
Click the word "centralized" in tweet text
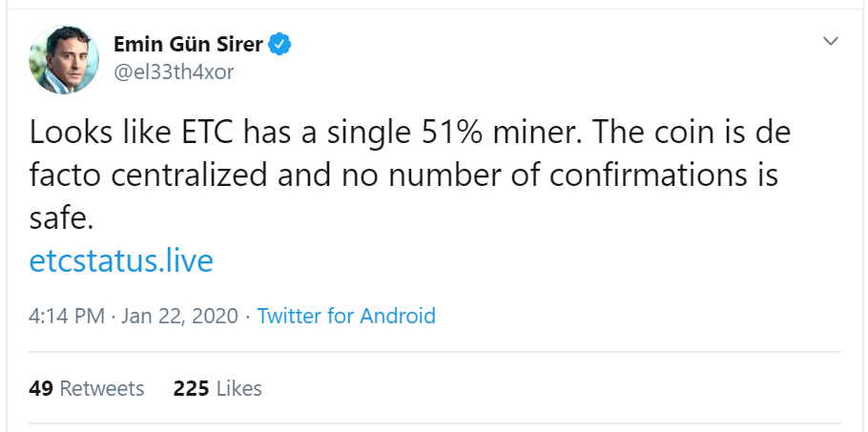189,176
